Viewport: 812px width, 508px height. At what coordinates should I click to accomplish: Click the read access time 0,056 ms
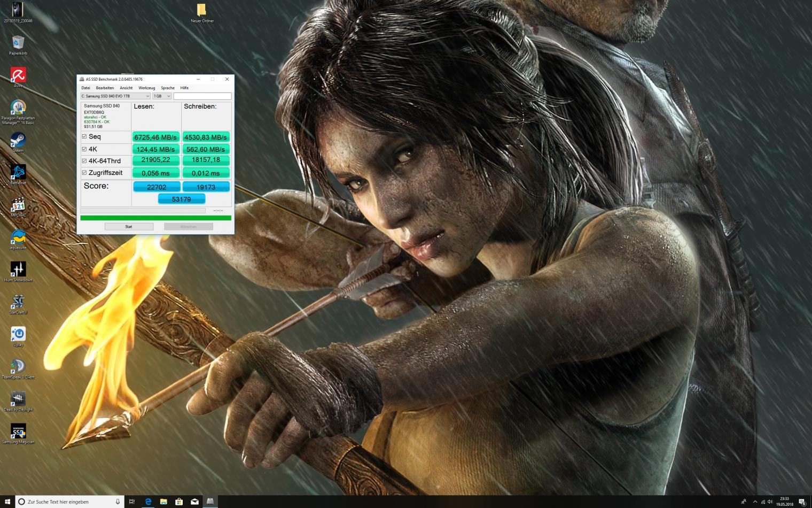(155, 173)
